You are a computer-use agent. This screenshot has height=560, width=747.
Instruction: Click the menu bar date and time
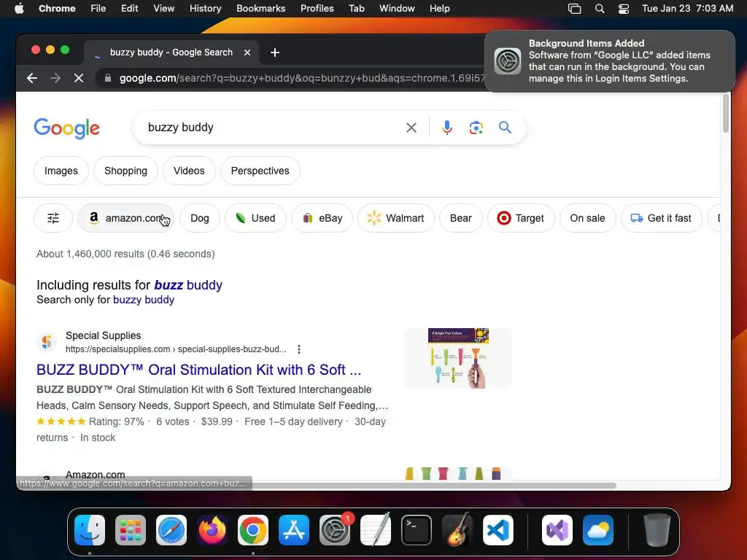[687, 9]
